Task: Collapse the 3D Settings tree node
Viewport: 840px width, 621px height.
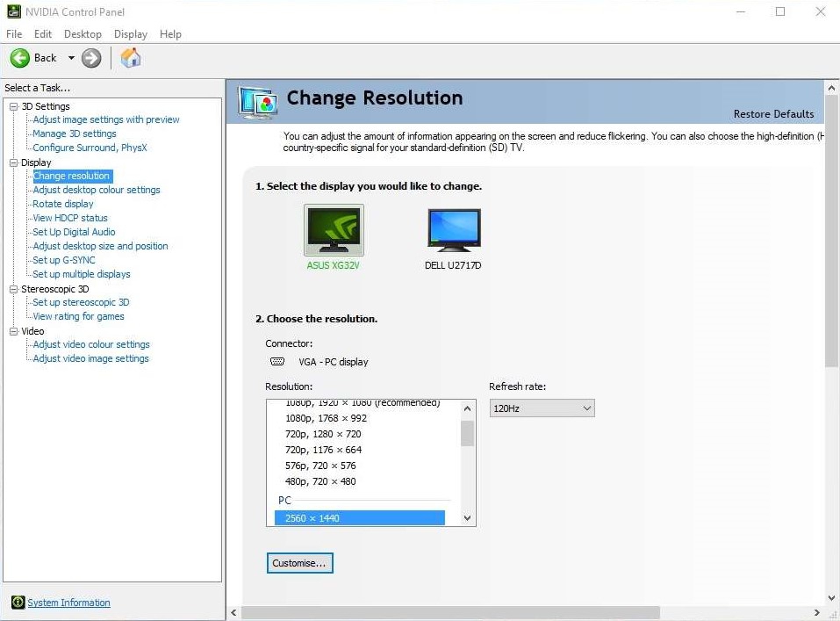Action: 13,106
